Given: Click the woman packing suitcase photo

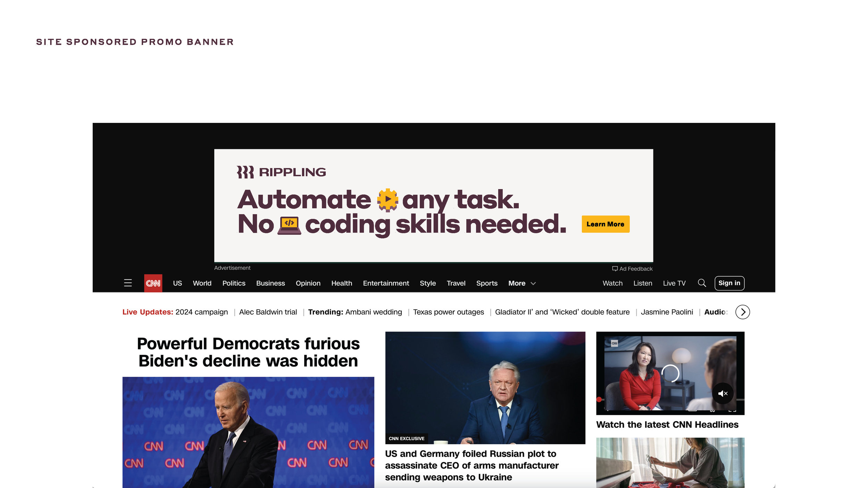Looking at the screenshot, I should coord(670,463).
